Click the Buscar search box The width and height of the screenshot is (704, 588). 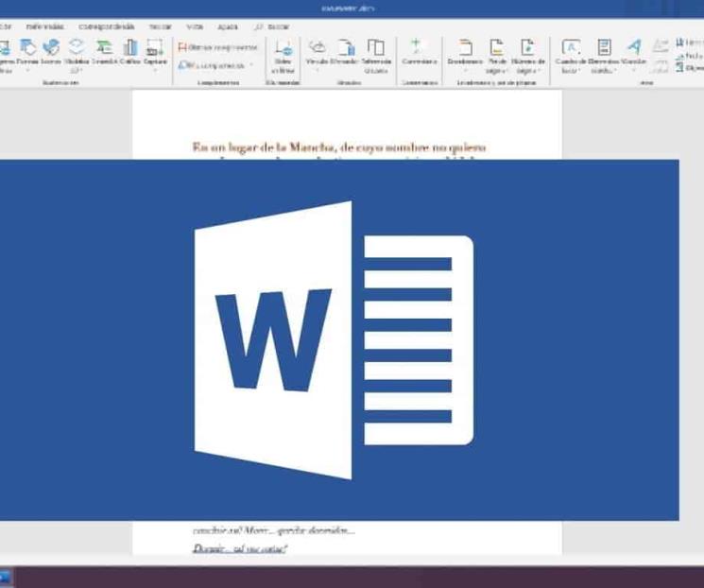click(x=272, y=26)
